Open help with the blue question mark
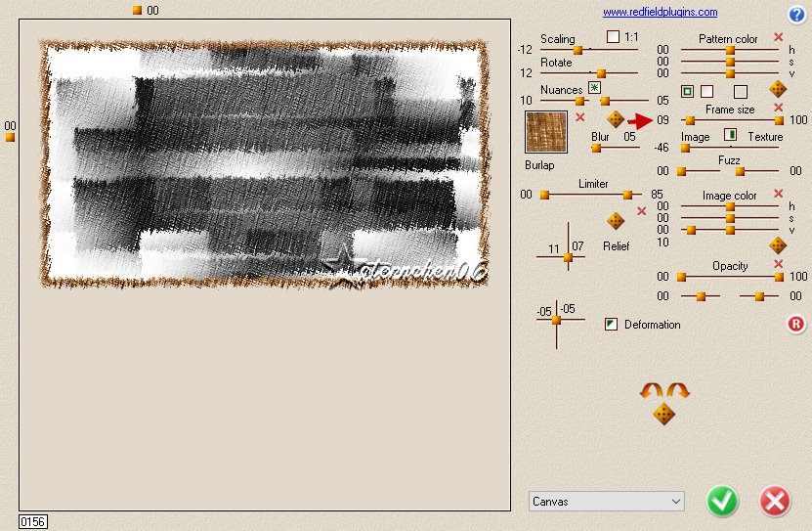The width and height of the screenshot is (812, 531). tap(796, 15)
